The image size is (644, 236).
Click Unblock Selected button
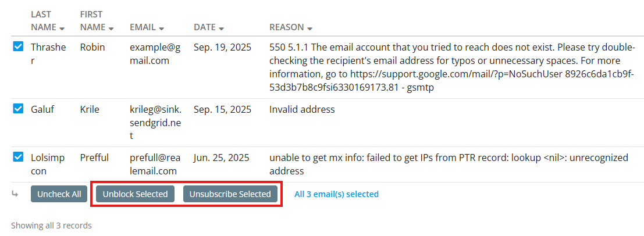(135, 194)
